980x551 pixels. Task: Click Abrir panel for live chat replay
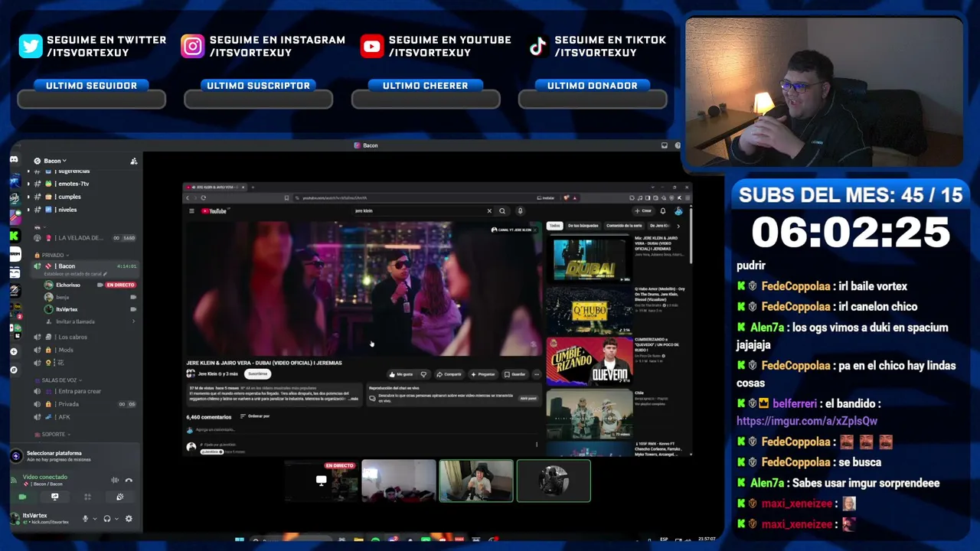point(528,399)
